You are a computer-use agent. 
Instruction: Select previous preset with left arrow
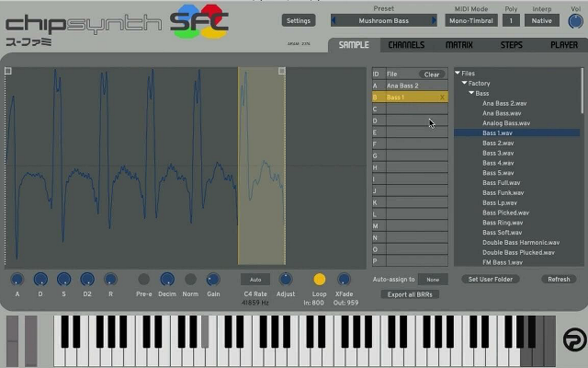334,20
